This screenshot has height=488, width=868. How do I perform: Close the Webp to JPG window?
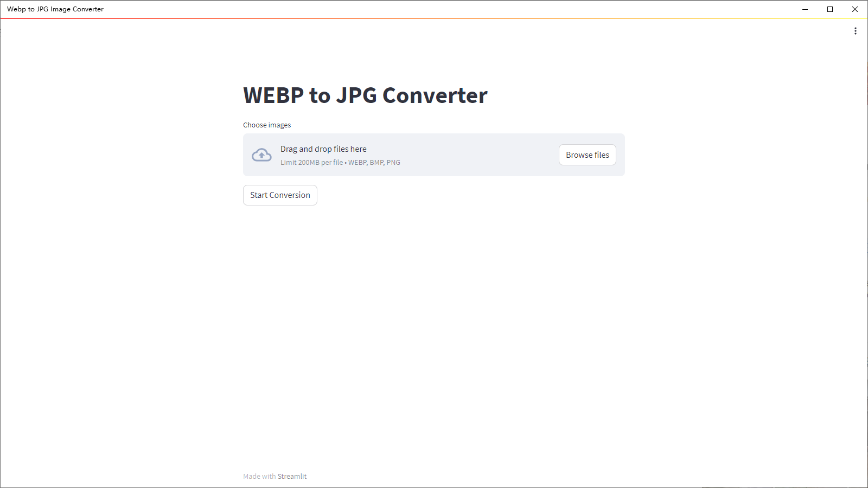[855, 9]
